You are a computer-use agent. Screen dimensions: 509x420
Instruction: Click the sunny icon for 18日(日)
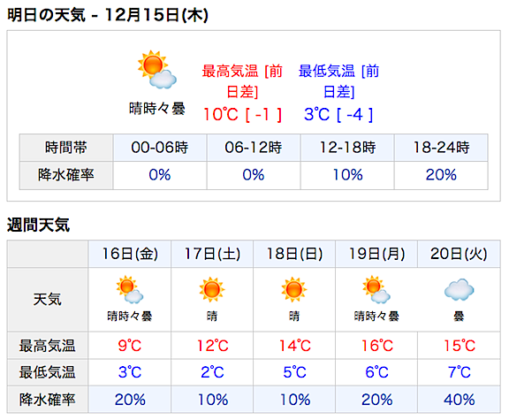pyautogui.click(x=294, y=289)
